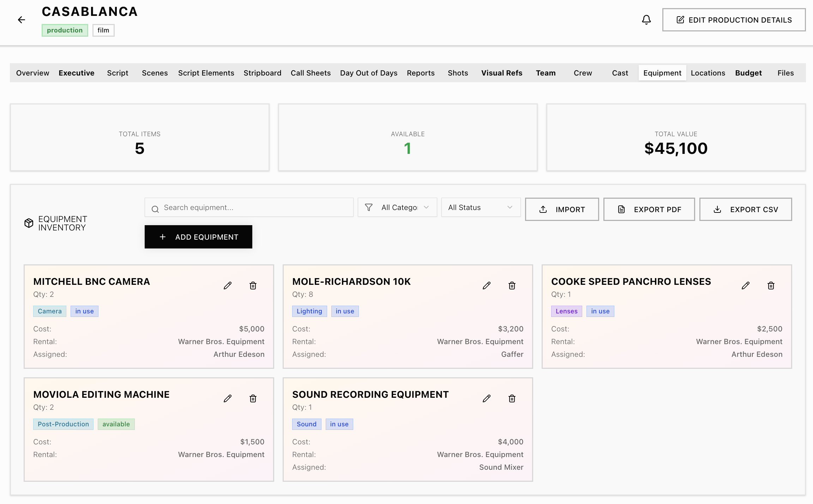Open the notifications bell
813x504 pixels.
click(x=646, y=20)
